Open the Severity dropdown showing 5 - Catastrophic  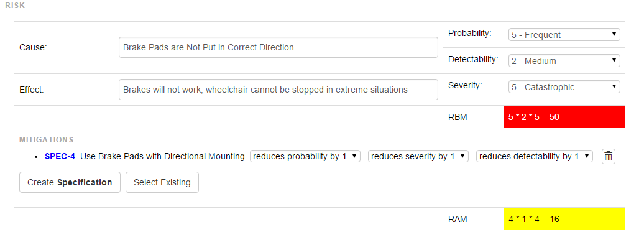[564, 86]
